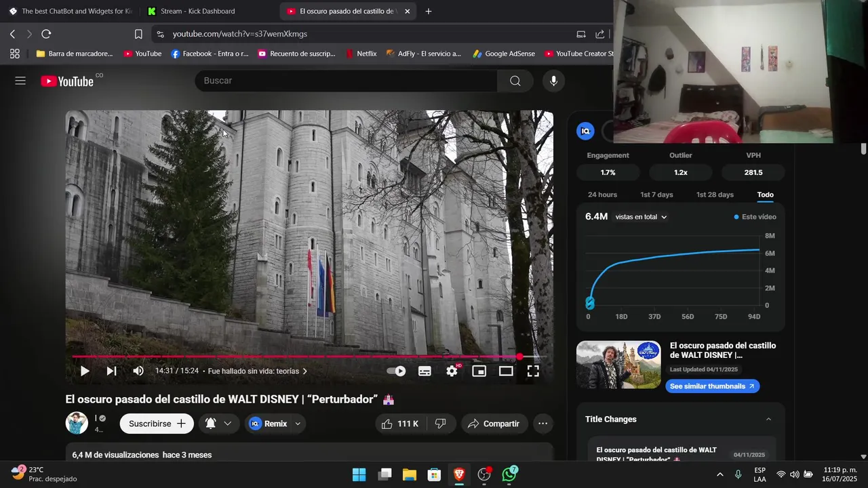Screen dimensions: 868x488
Task: Click the Remix button
Action: pos(268,424)
